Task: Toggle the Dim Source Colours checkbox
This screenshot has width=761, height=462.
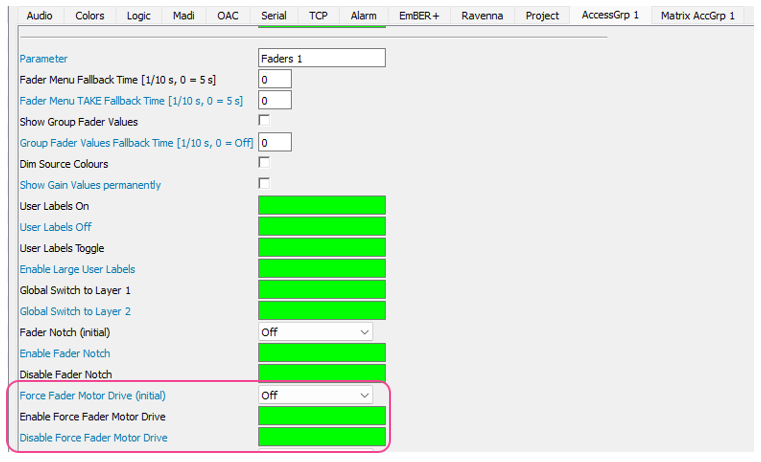Action: coord(265,163)
